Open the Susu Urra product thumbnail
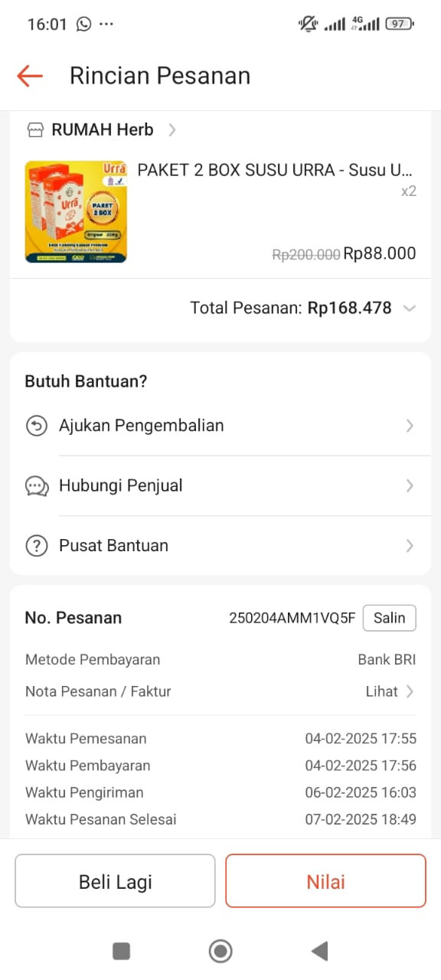The height and width of the screenshot is (980, 441). point(76,211)
